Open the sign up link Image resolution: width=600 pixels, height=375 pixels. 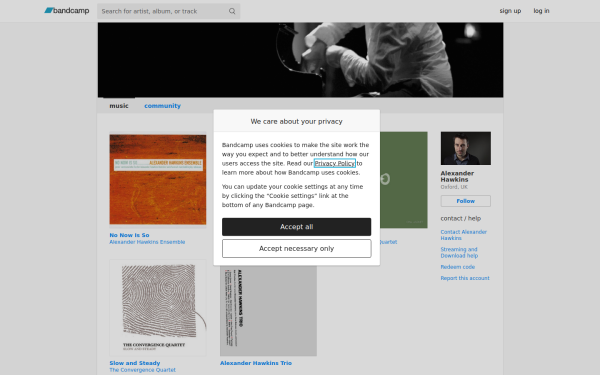tap(510, 11)
